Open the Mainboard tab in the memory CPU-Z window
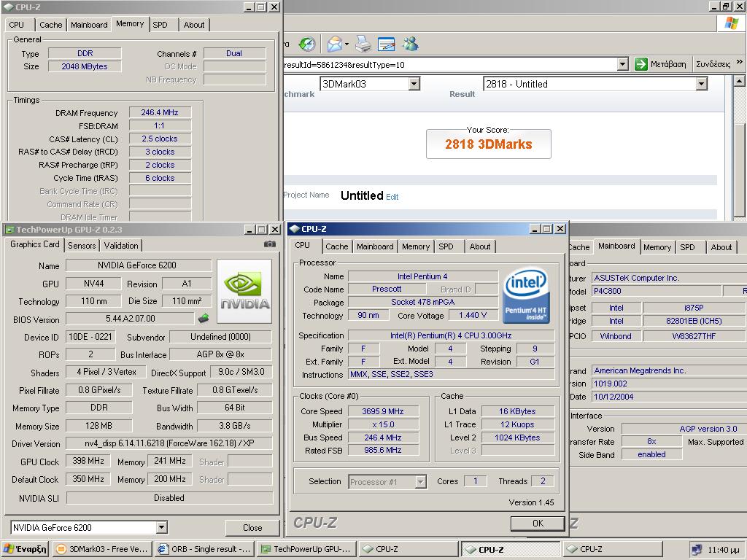This screenshot has width=747, height=560. coord(89,25)
